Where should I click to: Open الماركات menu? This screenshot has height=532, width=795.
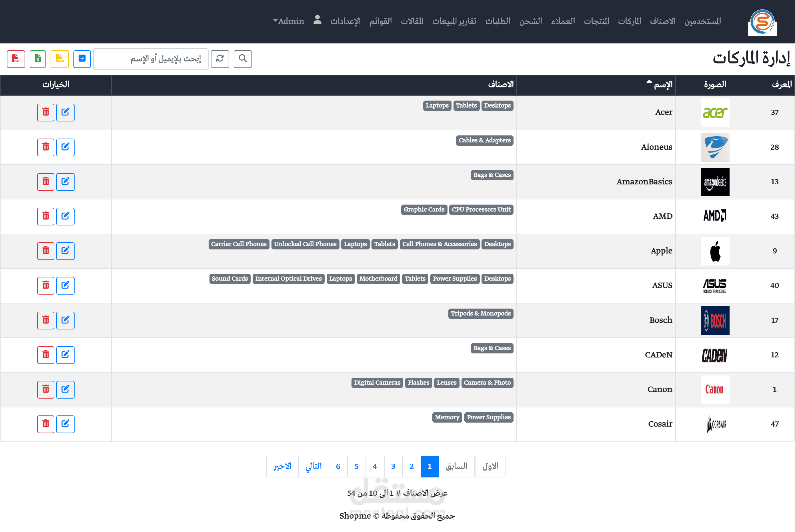(x=630, y=21)
